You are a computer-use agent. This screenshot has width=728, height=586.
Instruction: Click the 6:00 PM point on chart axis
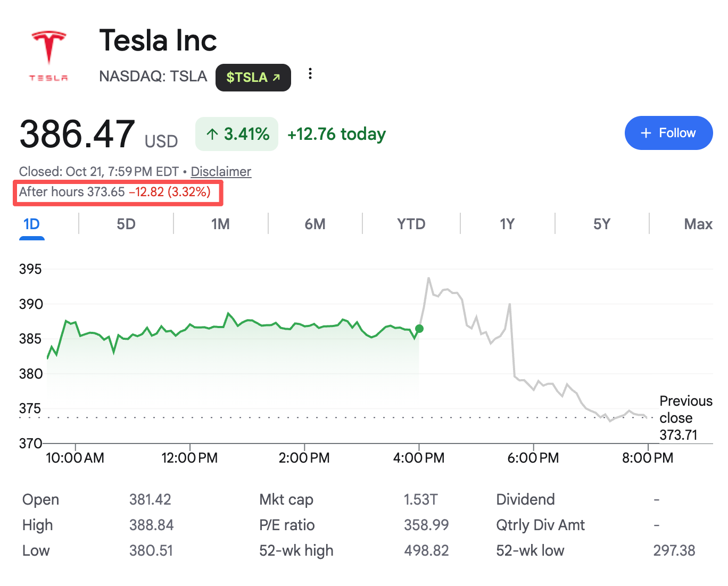coord(533,458)
